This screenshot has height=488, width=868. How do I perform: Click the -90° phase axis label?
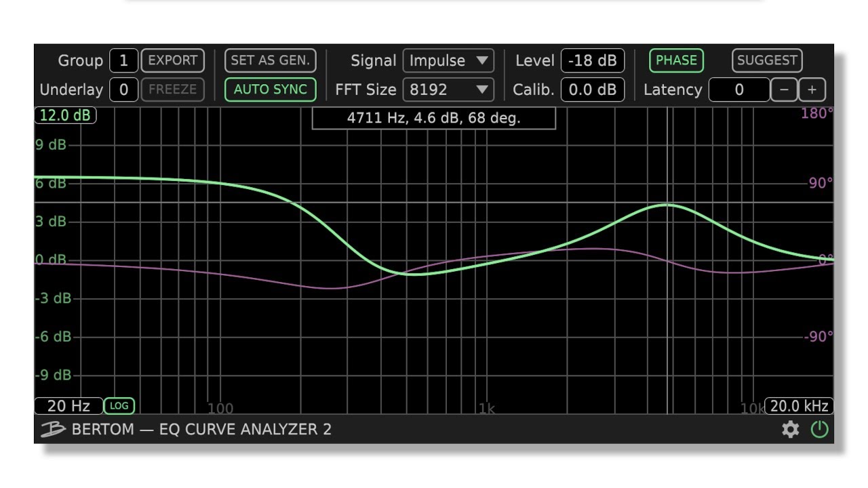click(818, 337)
